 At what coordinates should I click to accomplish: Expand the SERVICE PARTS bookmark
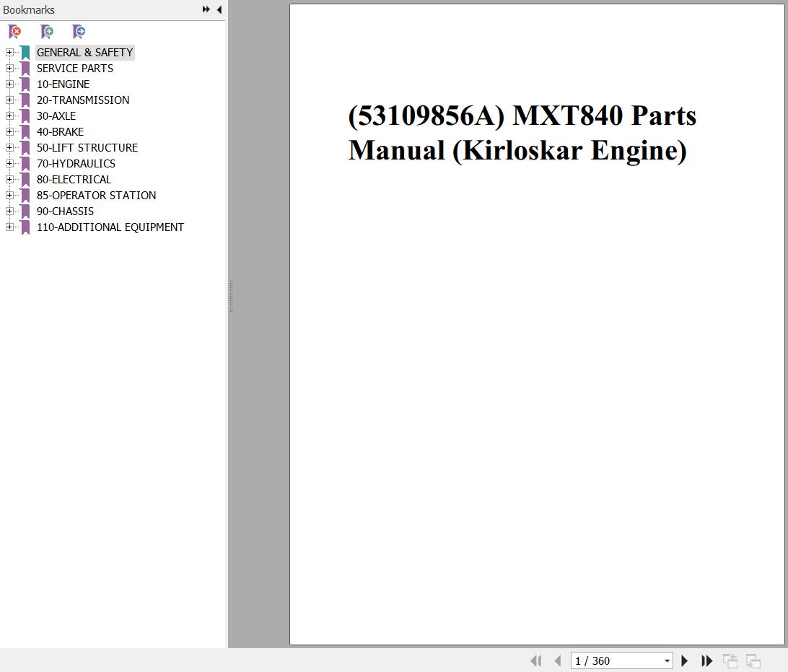pyautogui.click(x=9, y=68)
